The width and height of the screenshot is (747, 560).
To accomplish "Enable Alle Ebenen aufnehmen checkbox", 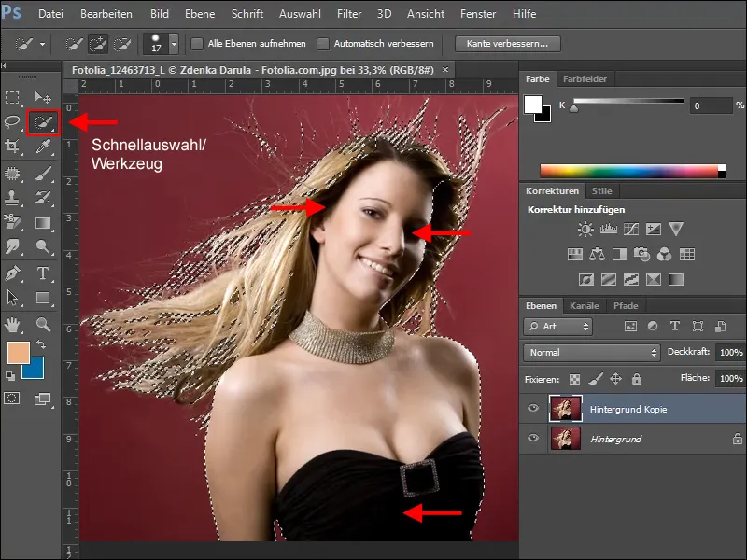I will point(197,44).
